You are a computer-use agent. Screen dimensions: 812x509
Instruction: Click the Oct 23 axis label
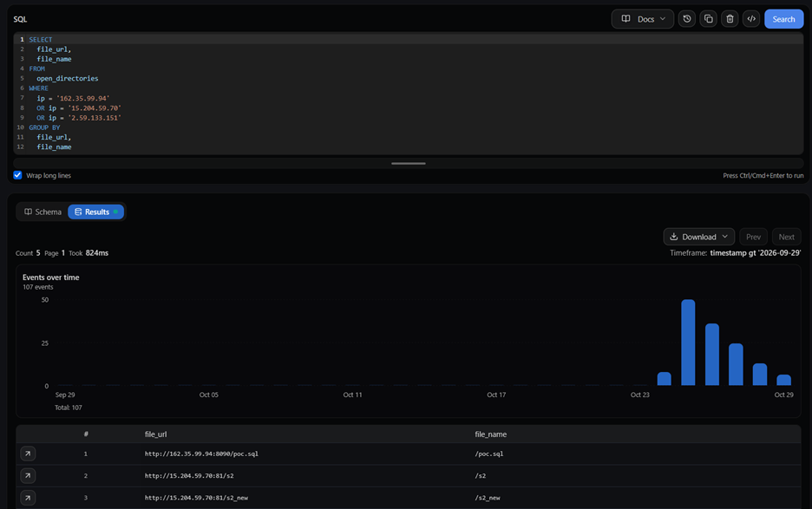639,395
